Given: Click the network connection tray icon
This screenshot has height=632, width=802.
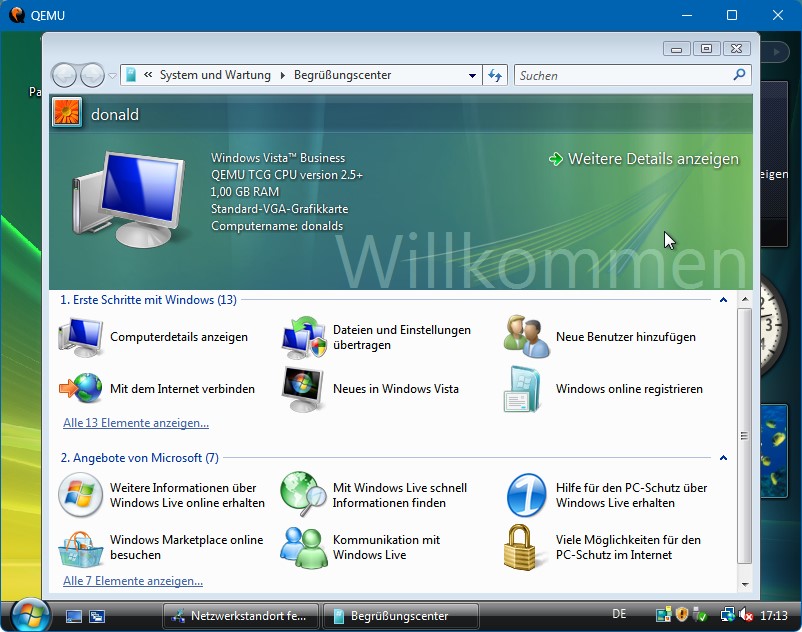Looking at the screenshot, I should tap(727, 614).
